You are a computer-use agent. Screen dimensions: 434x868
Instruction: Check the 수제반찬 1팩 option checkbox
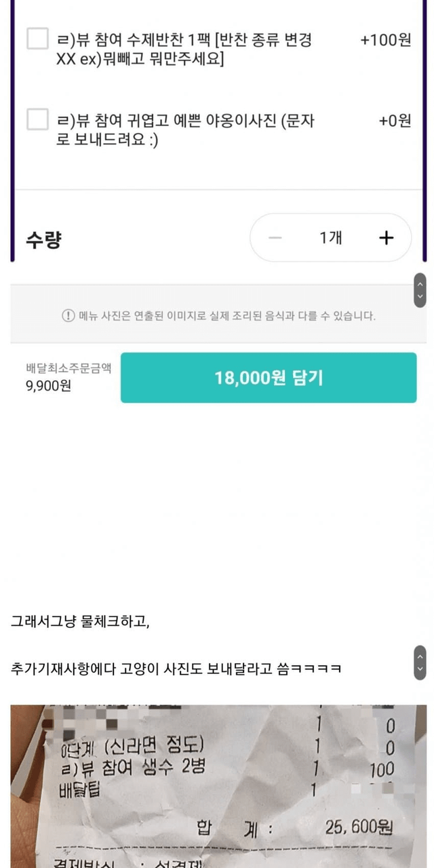click(x=37, y=38)
